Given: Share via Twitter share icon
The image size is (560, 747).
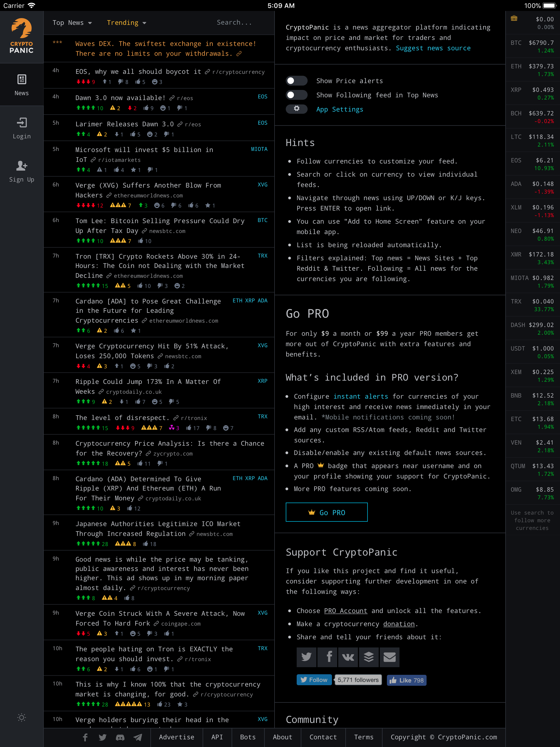Looking at the screenshot, I should point(306,657).
